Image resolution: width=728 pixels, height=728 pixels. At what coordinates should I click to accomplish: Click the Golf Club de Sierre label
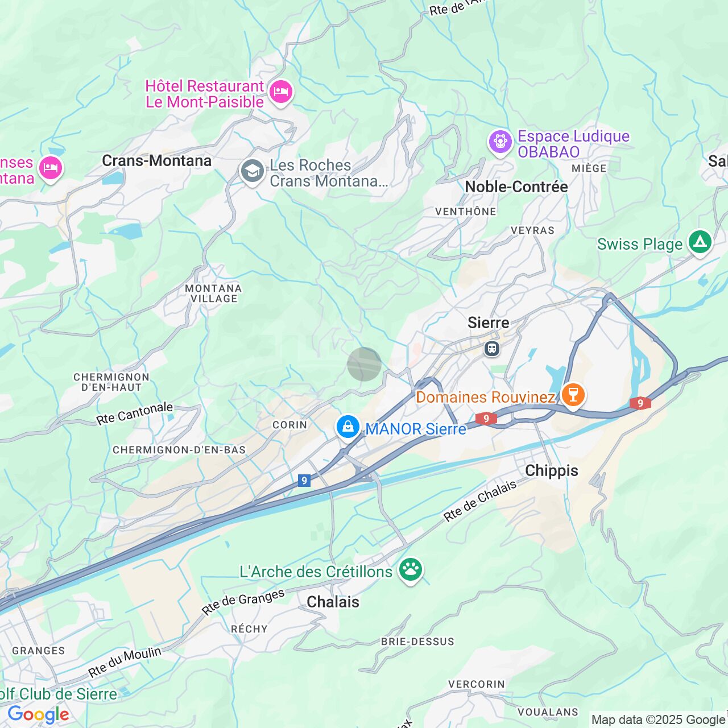point(59,694)
